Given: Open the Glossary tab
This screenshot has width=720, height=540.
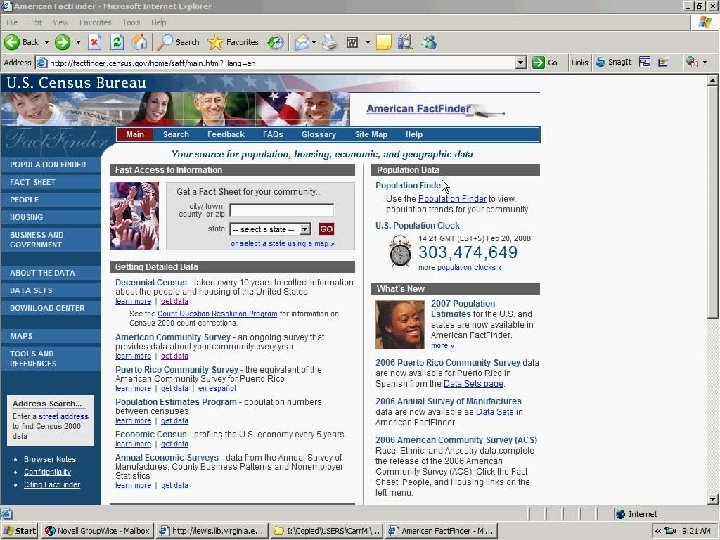Looking at the screenshot, I should click(x=319, y=135).
